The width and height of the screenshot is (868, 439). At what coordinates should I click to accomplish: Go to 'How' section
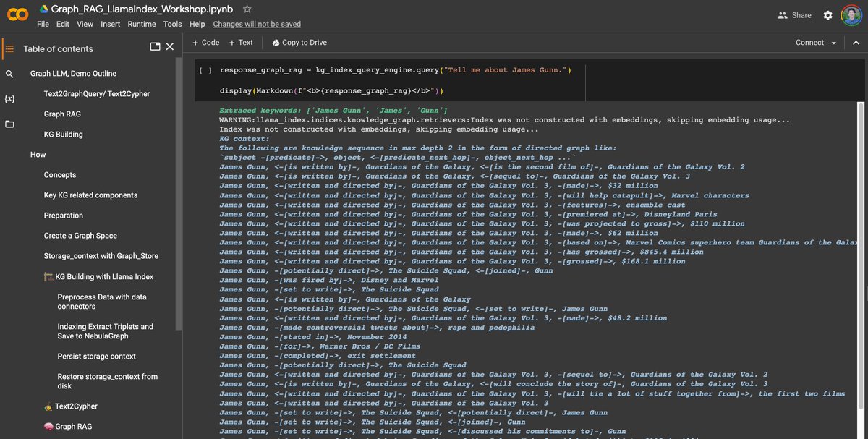click(38, 155)
